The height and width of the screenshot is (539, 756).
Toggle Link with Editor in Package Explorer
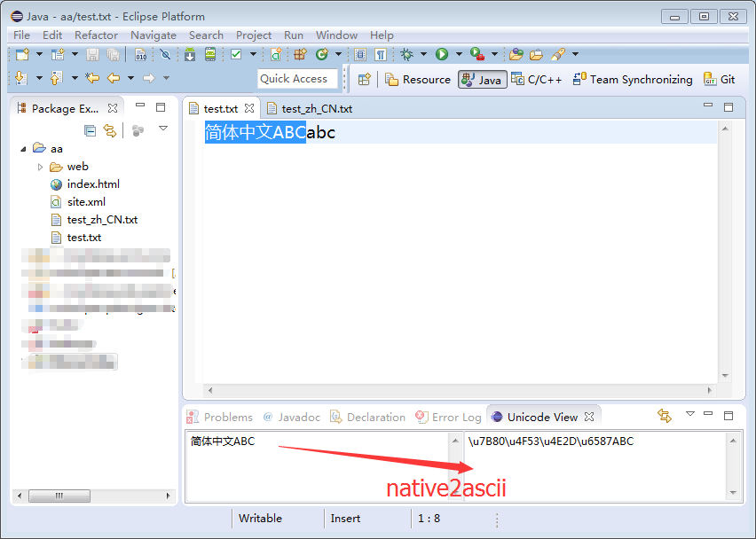pos(110,130)
